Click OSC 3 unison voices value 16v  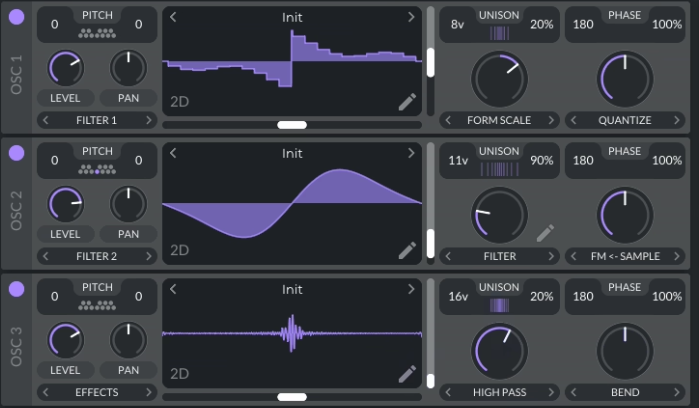[x=458, y=296]
